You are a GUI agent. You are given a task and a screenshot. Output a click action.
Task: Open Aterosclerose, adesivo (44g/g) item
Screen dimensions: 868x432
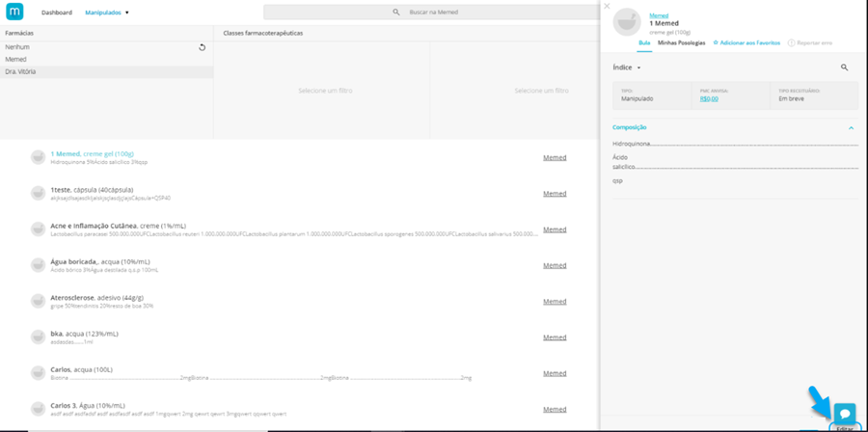(98, 298)
